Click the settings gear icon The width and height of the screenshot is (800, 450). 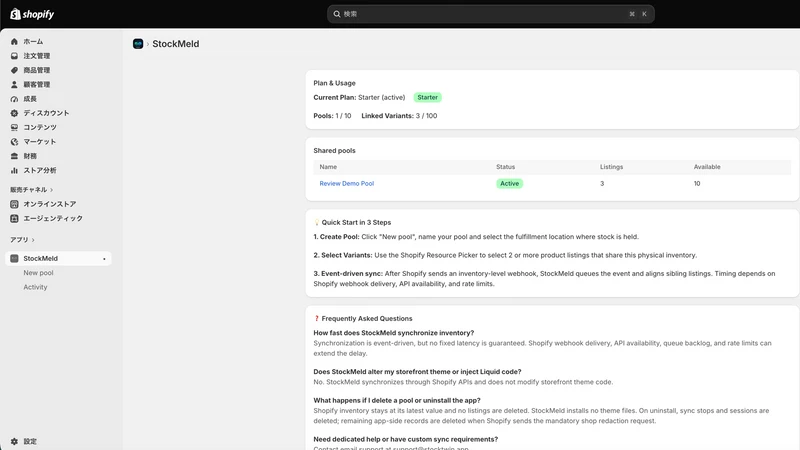point(14,441)
